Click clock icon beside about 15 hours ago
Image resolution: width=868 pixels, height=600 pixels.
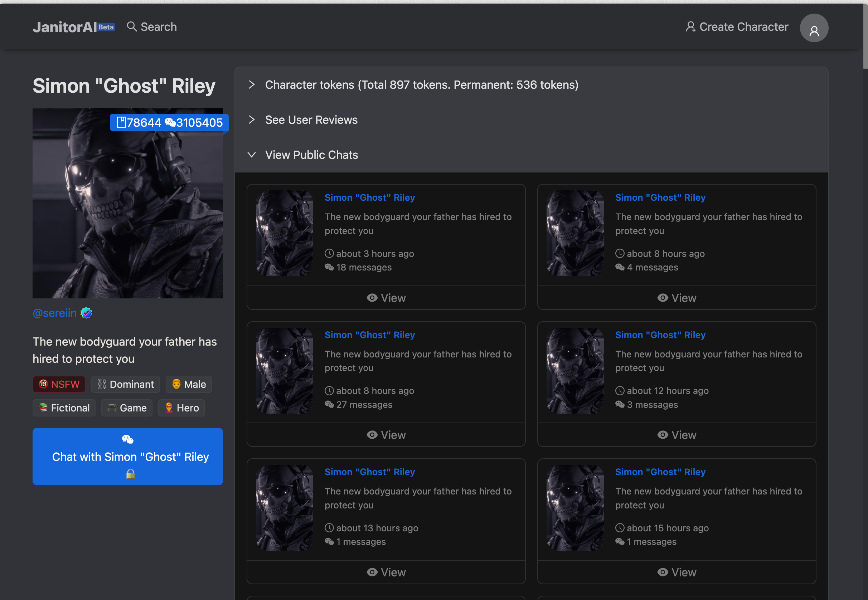(620, 528)
